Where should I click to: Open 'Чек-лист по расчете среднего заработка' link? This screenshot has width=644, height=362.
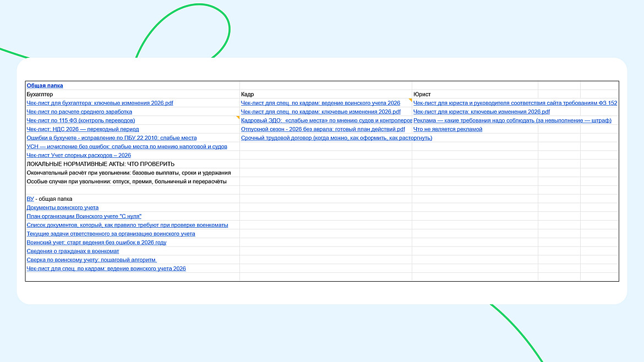(79, 112)
